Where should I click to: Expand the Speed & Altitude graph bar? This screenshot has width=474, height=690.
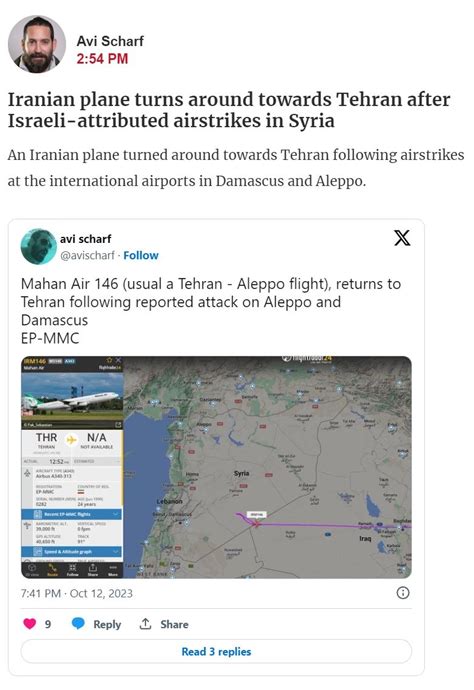(72, 551)
